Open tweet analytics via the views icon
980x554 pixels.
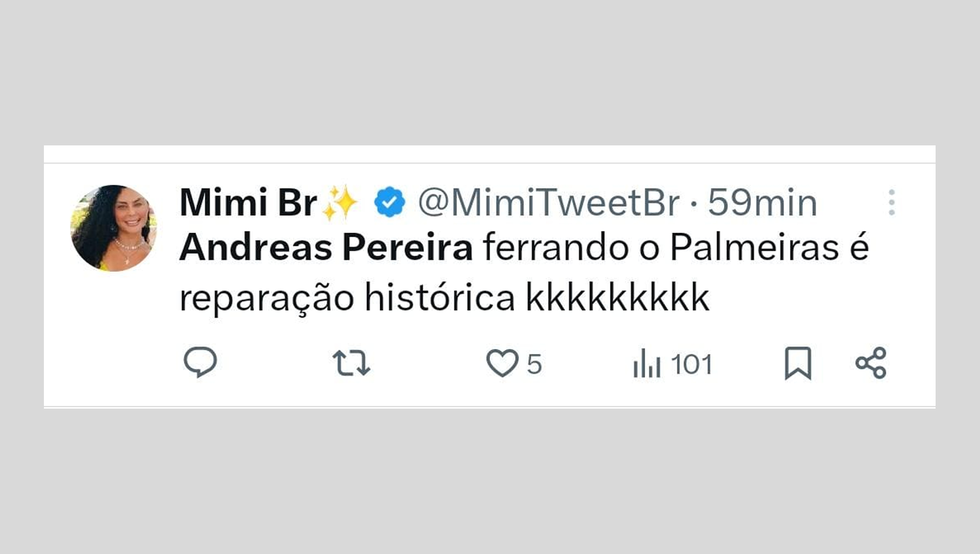coord(648,363)
